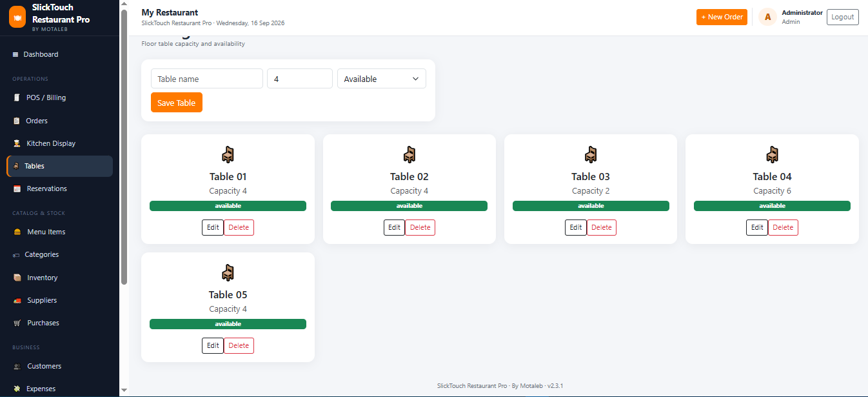Click the Logout button
Screen dimensions: 868x397
[842, 17]
